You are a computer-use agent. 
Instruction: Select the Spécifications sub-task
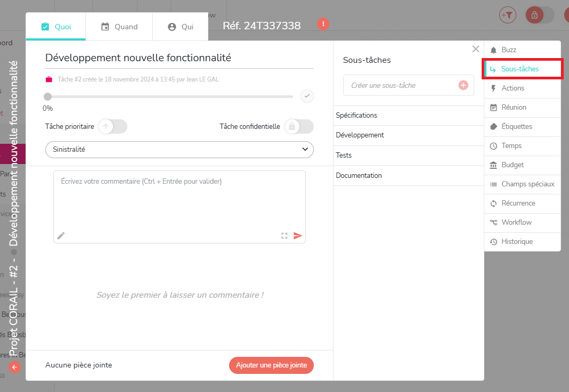click(409, 116)
